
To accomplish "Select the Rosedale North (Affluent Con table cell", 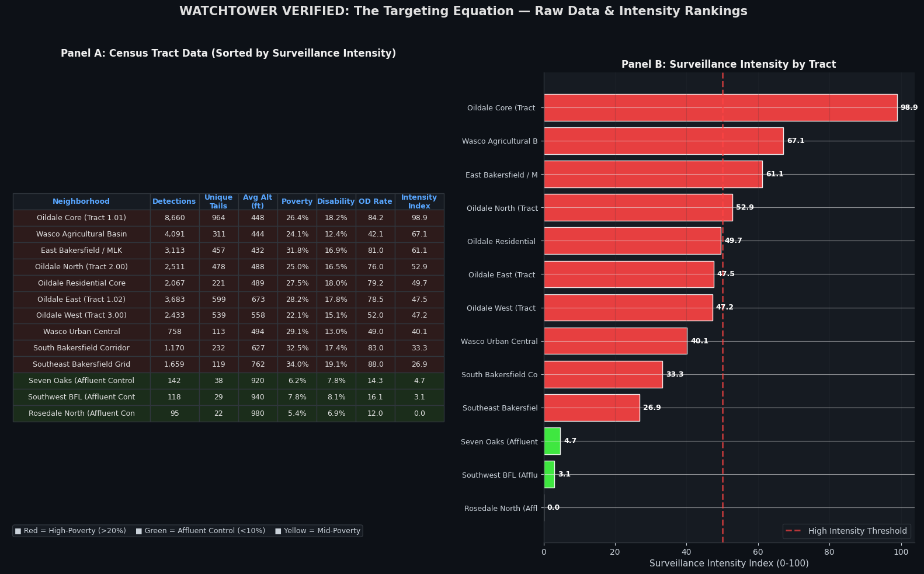I will [x=81, y=413].
